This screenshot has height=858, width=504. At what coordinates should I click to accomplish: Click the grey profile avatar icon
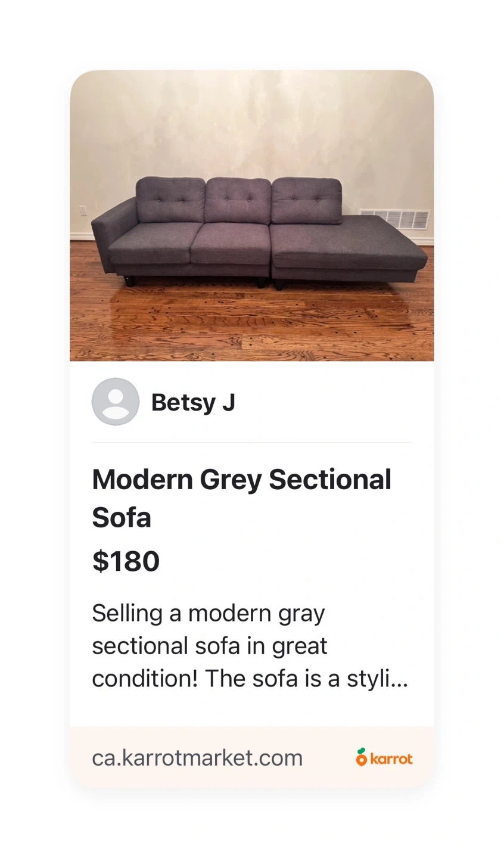[x=116, y=402]
